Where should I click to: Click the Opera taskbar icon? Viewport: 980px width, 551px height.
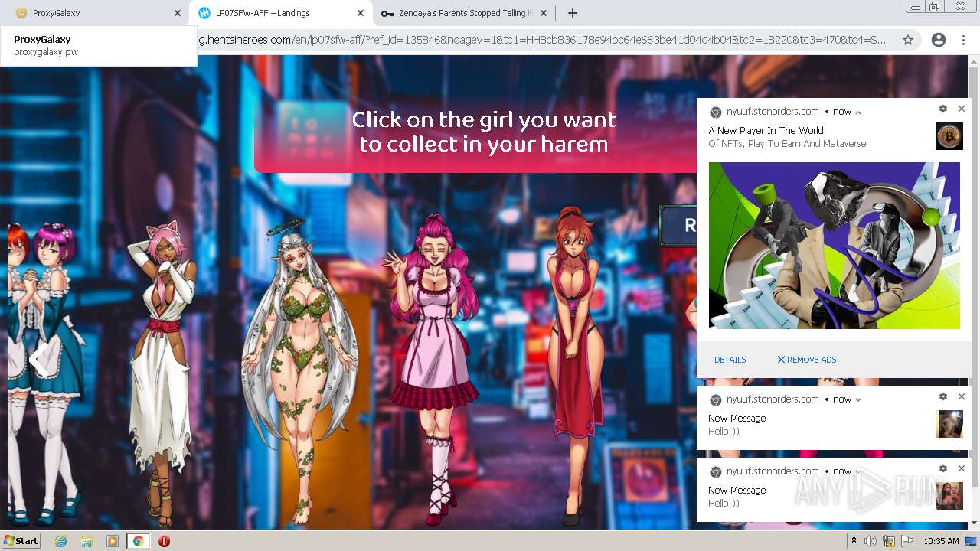click(164, 541)
